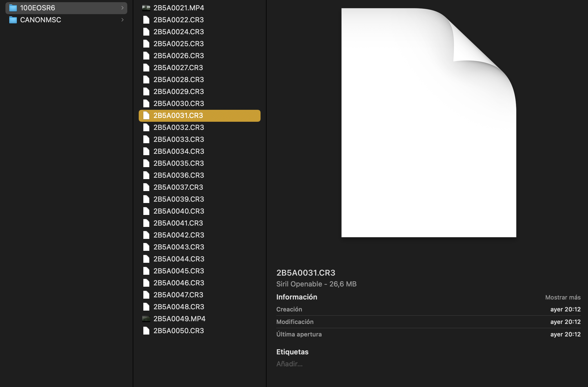Select the file 2B5A0048.CR3
588x387 pixels.
pyautogui.click(x=178, y=307)
